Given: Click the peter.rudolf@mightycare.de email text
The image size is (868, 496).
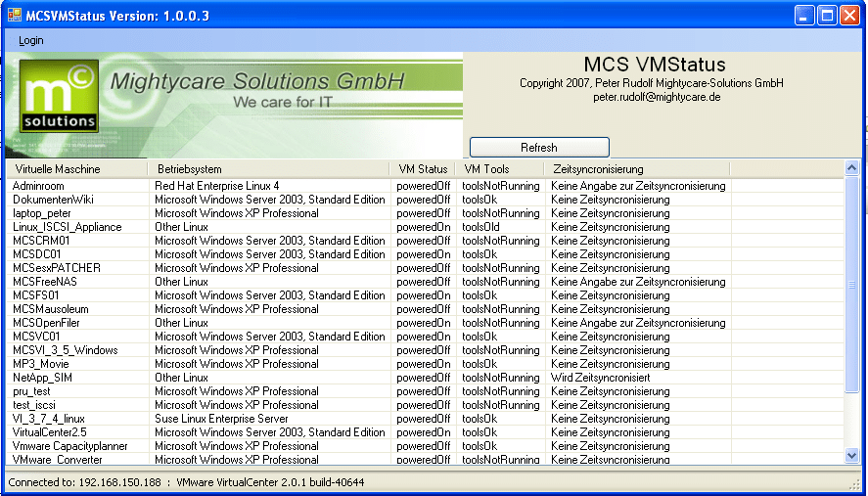Looking at the screenshot, I should 657,97.
